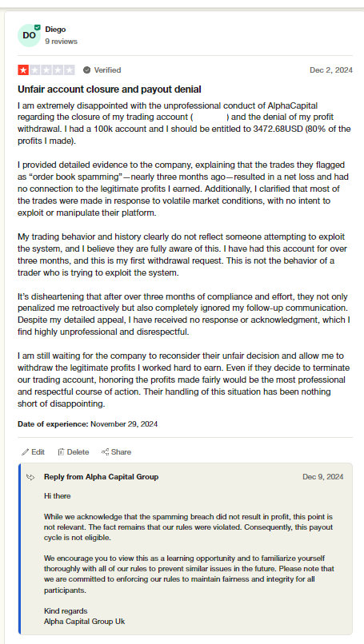The width and height of the screenshot is (364, 644).
Task: Click the 'Verified' text label
Action: point(107,70)
